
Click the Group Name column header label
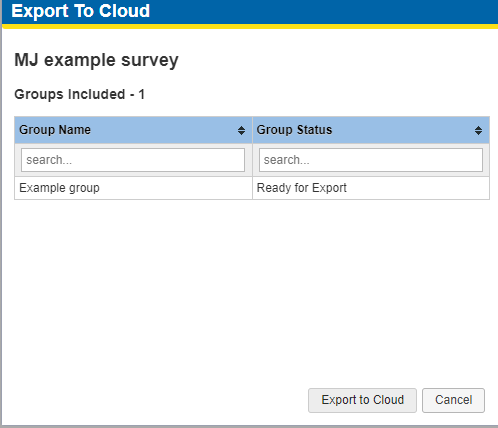(55, 130)
